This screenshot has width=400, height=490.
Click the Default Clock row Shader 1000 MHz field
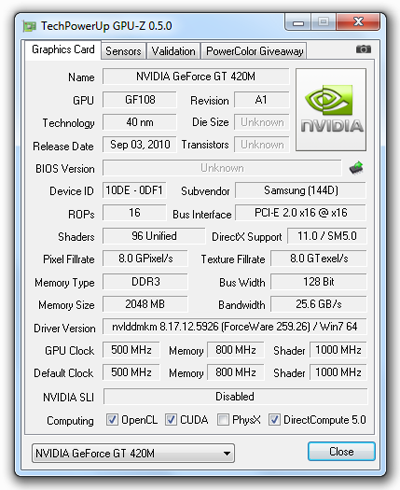[x=338, y=372]
